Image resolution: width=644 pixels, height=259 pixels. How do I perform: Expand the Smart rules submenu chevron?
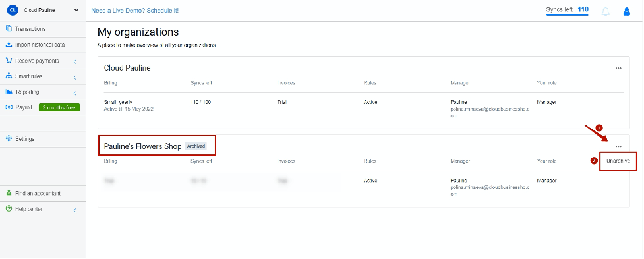coord(75,77)
